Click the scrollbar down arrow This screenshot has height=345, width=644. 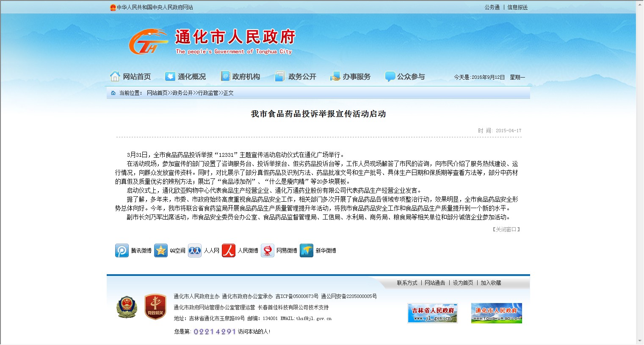(x=639, y=341)
